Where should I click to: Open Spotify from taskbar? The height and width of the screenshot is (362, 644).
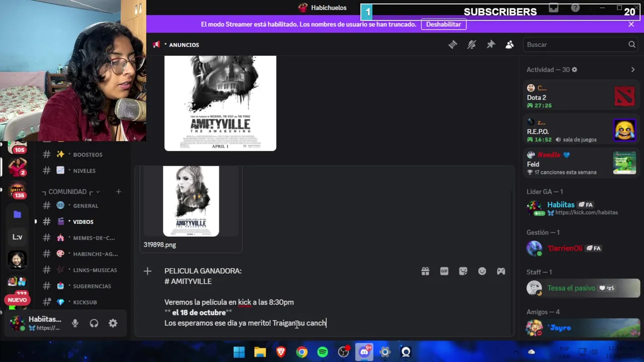323,352
